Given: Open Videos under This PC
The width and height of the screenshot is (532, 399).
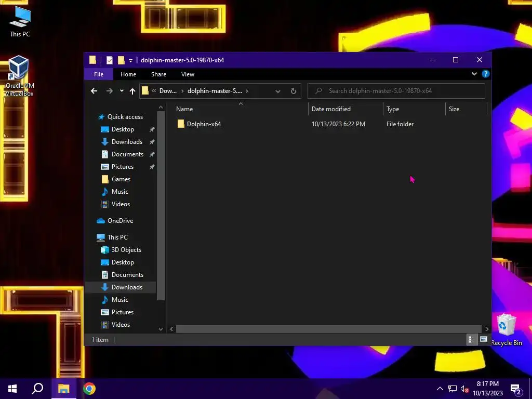Looking at the screenshot, I should [x=121, y=325].
